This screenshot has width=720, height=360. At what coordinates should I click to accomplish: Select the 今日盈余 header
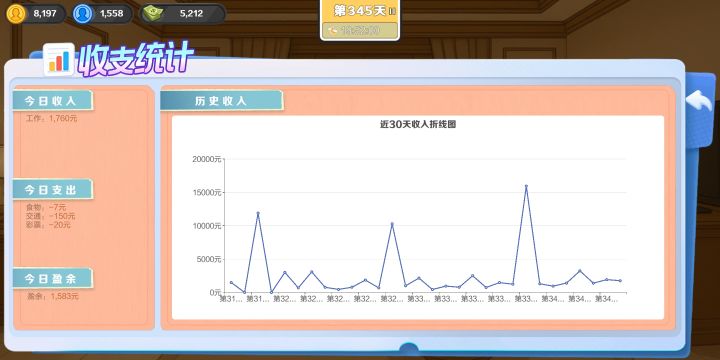52,278
